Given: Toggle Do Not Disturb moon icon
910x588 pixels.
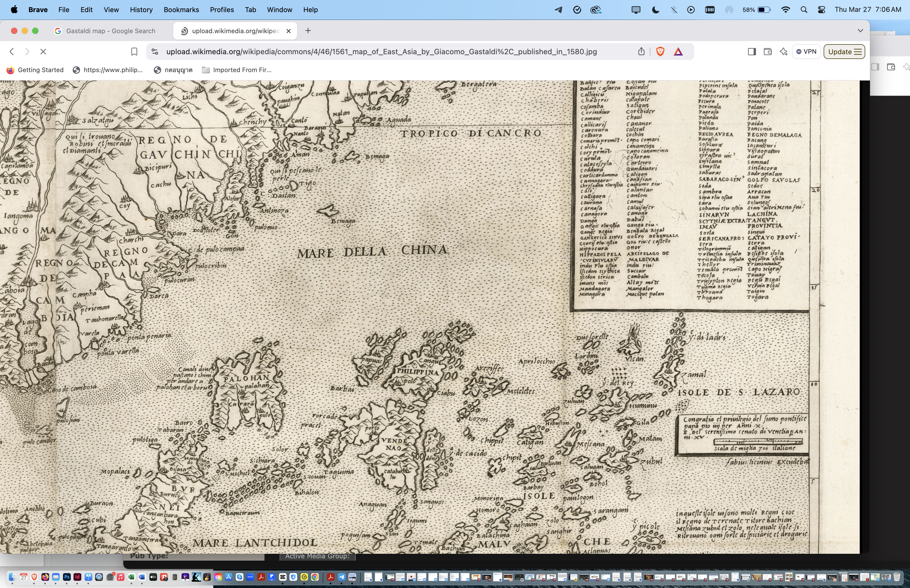Looking at the screenshot, I should click(x=655, y=9).
